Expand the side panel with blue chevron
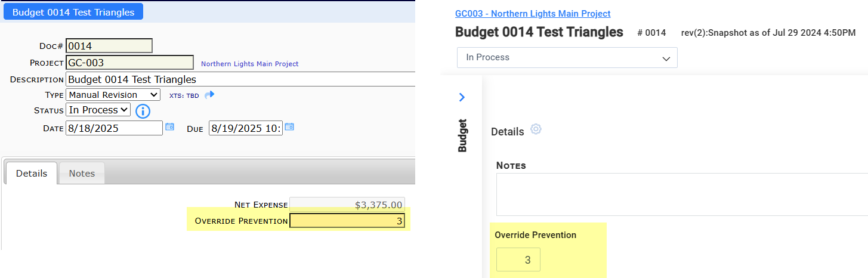 [462, 97]
